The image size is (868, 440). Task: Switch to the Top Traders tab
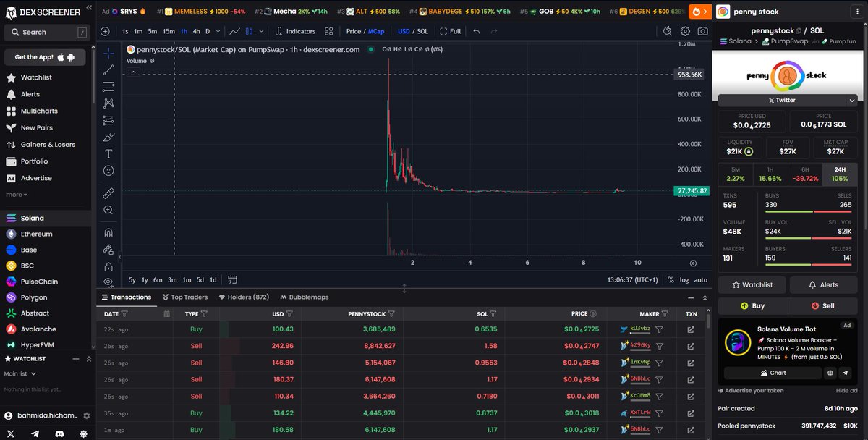coord(184,297)
